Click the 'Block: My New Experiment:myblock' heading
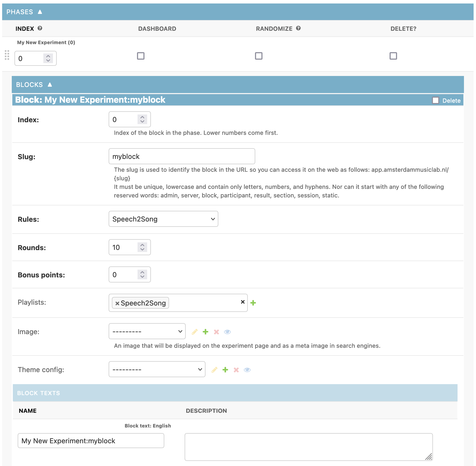This screenshot has height=466, width=476. point(90,100)
